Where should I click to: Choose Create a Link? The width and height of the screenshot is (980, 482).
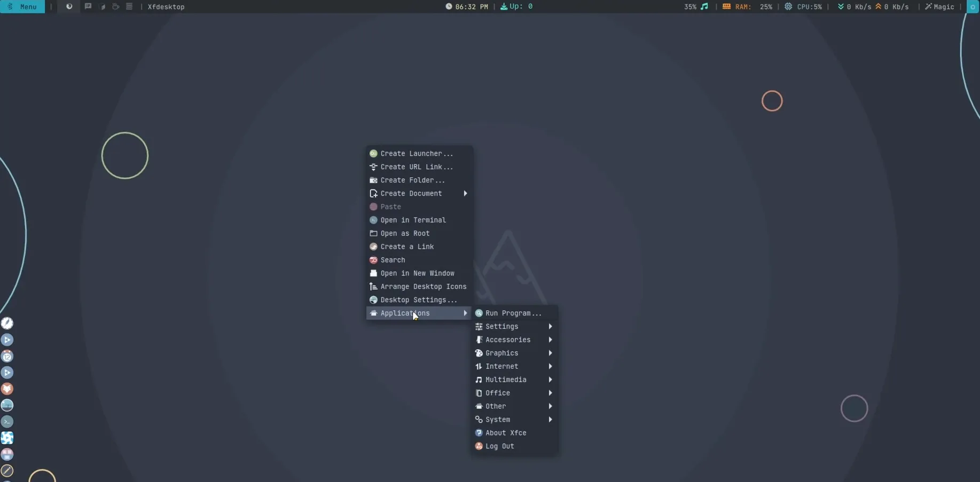[419, 247]
